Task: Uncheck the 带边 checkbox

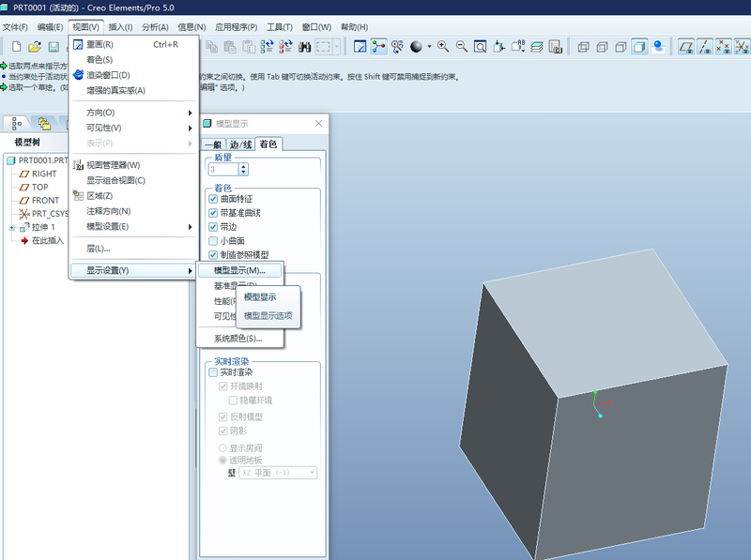Action: [x=213, y=226]
